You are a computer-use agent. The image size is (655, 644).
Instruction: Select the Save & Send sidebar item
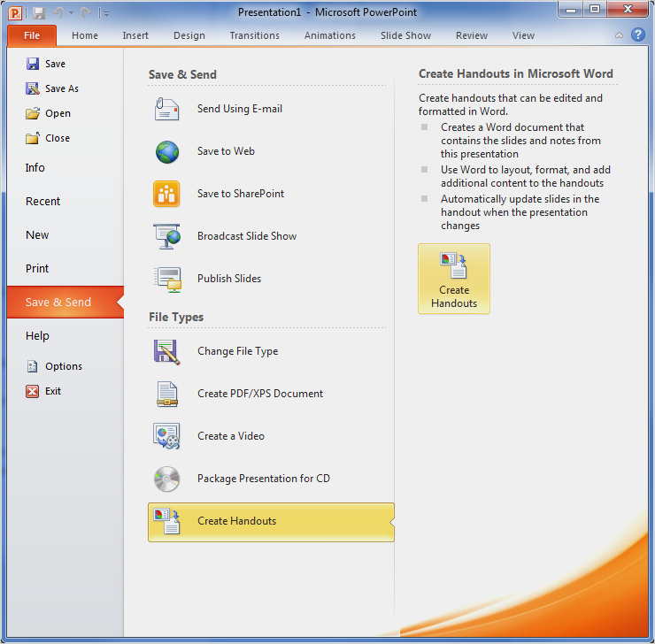(65, 303)
